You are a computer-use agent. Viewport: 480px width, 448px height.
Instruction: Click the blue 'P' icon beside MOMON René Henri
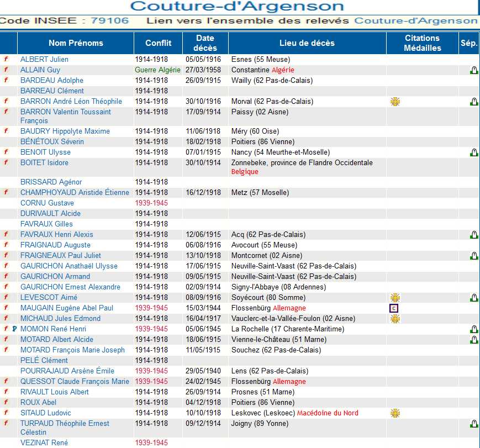14,329
